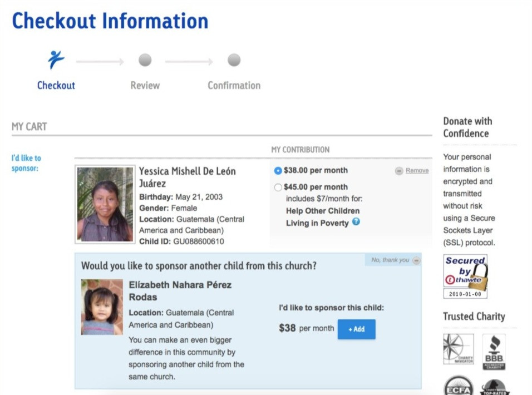This screenshot has height=395, width=532.
Task: Click Yessica Mishell De León Juárez's photo
Action: tap(105, 204)
